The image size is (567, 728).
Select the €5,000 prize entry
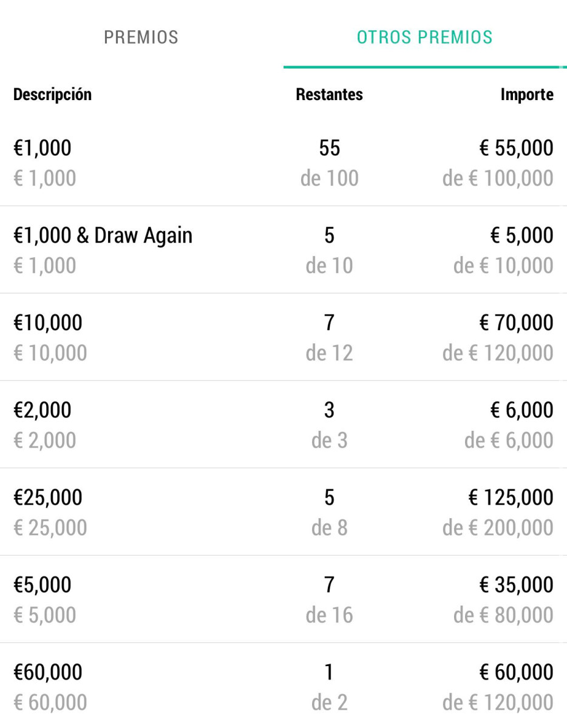coord(42,585)
